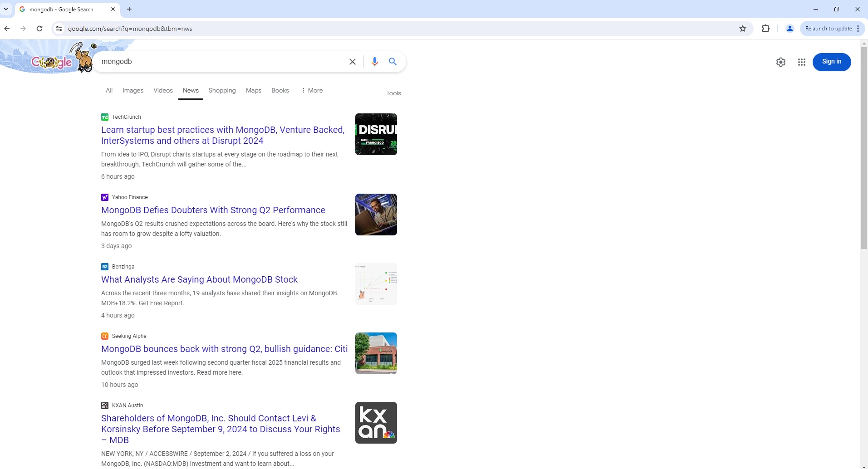Reload the page

[x=39, y=29]
